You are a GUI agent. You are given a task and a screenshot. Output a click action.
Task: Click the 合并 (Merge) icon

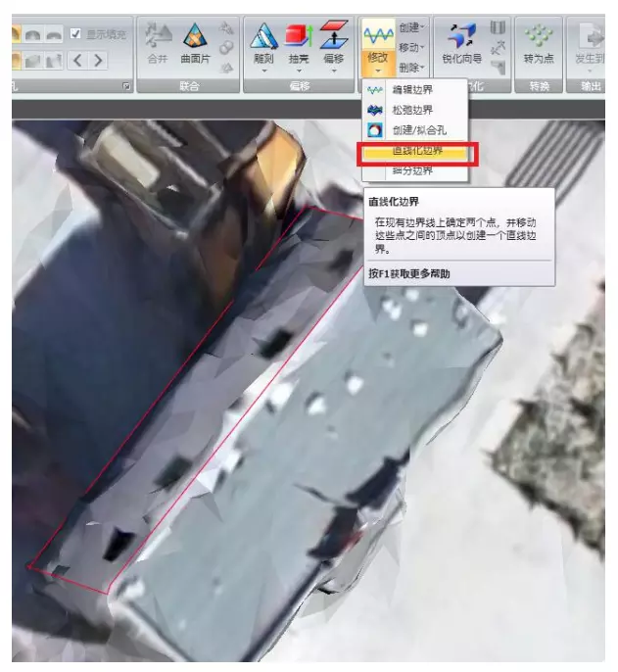tap(159, 42)
